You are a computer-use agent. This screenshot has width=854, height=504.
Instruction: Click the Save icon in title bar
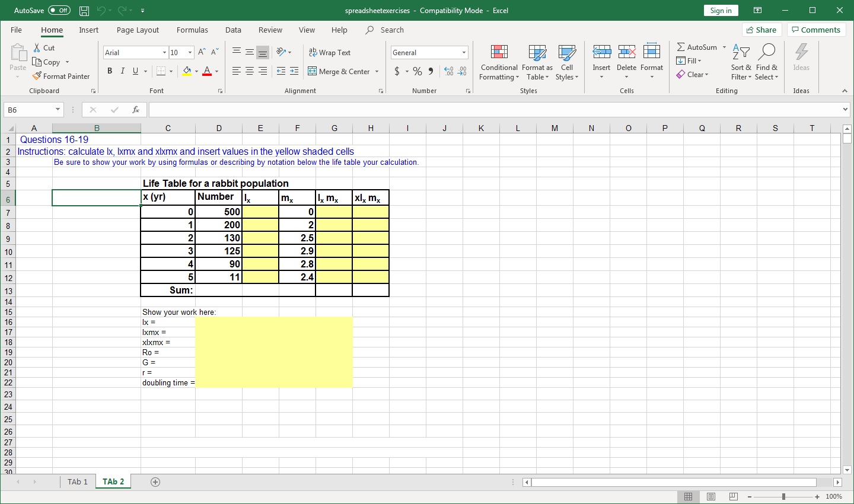point(84,11)
